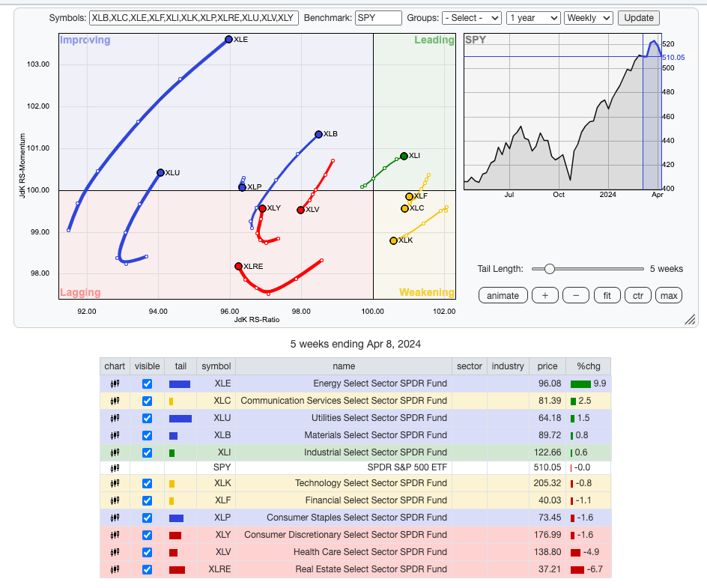Open the chart icon for XLRE row
Image resolution: width=707 pixels, height=588 pixels.
tap(115, 569)
